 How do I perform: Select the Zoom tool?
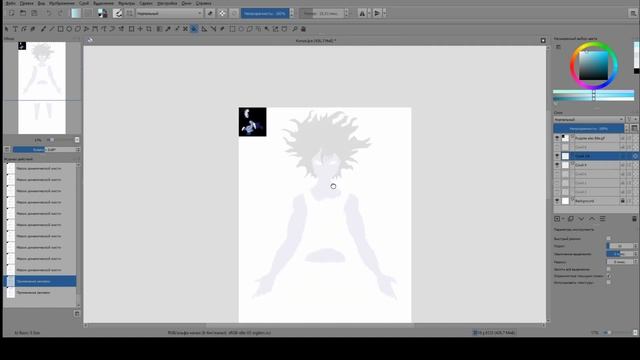pyautogui.click(x=295, y=29)
